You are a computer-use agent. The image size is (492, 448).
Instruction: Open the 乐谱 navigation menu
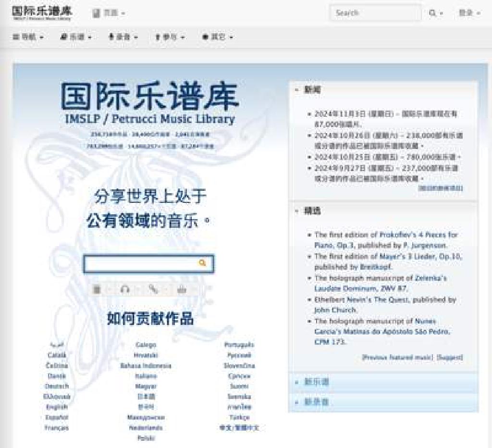click(x=75, y=37)
